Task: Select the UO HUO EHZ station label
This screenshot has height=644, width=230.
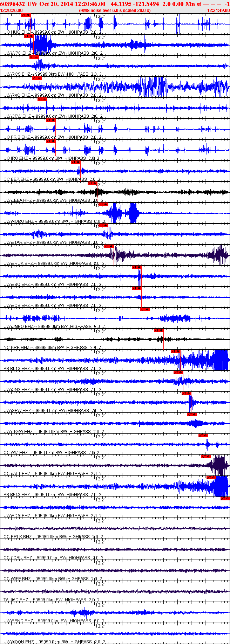Action: [17, 32]
